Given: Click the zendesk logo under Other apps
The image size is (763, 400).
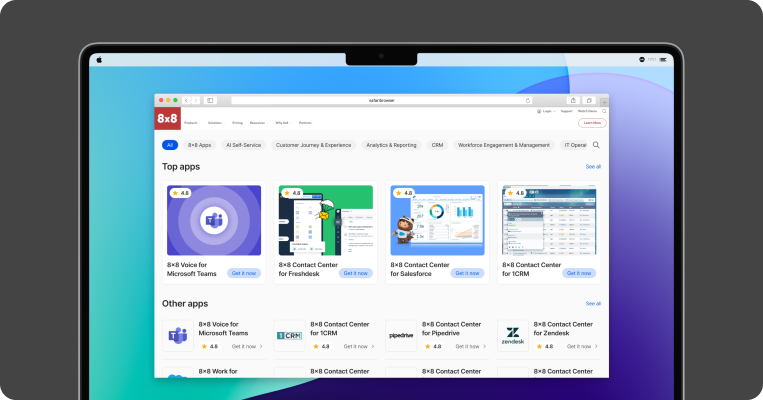Looking at the screenshot, I should point(513,336).
